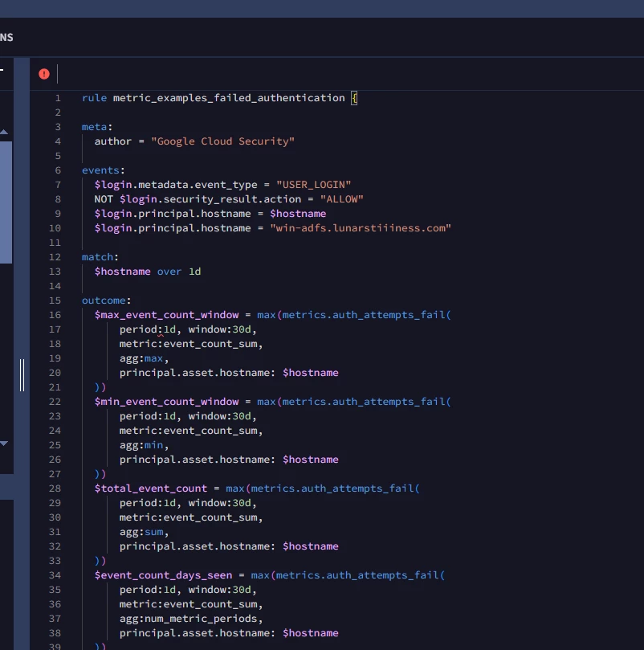
Task: Click agg:num_metric_periods on line 37
Action: [x=188, y=619]
